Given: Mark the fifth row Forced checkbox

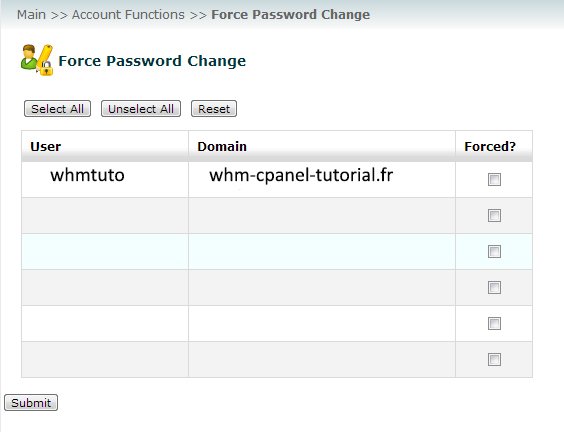Looking at the screenshot, I should pyautogui.click(x=494, y=323).
